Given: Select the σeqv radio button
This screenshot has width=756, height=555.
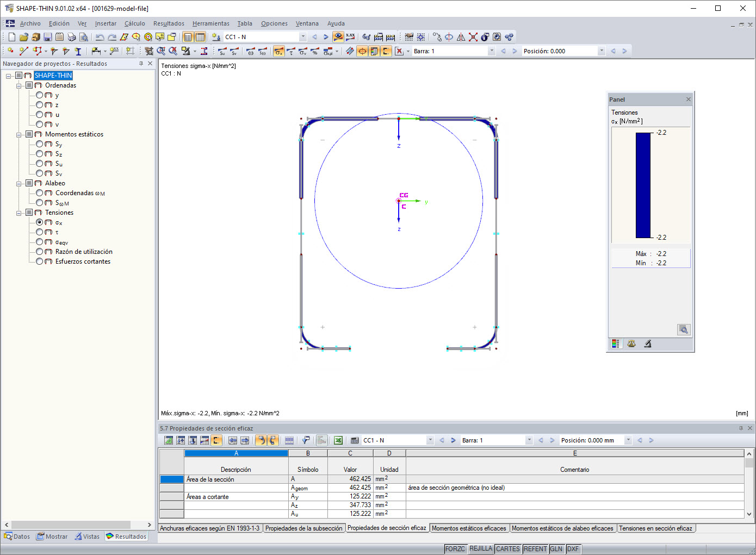Looking at the screenshot, I should coord(40,242).
